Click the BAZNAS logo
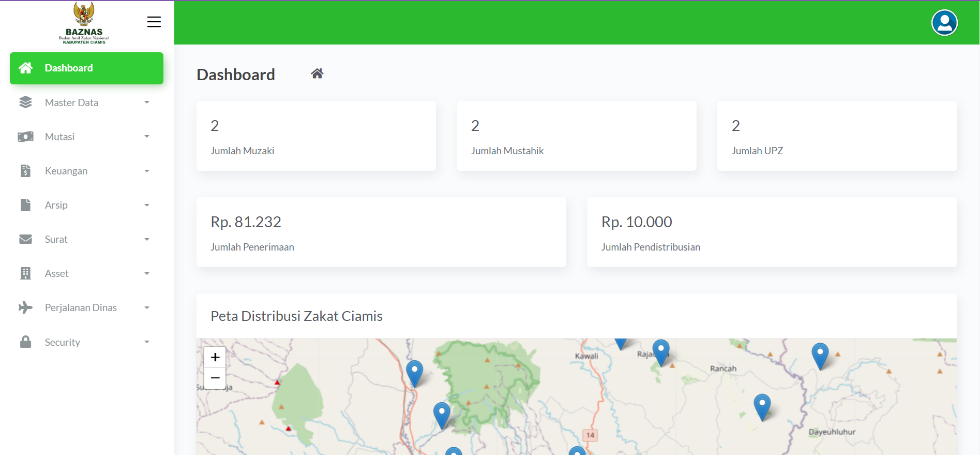Image resolution: width=980 pixels, height=455 pixels. (x=84, y=23)
